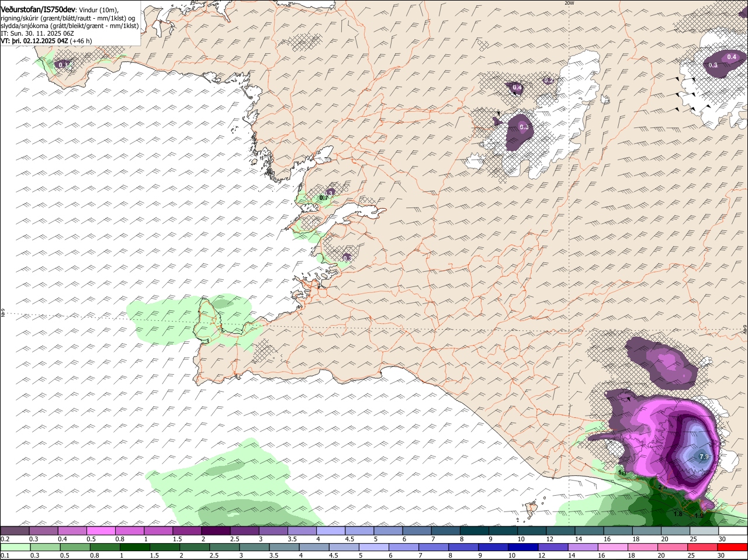Click the '3.5' label on the upper snow scale
The image size is (748, 560).
coord(292,538)
